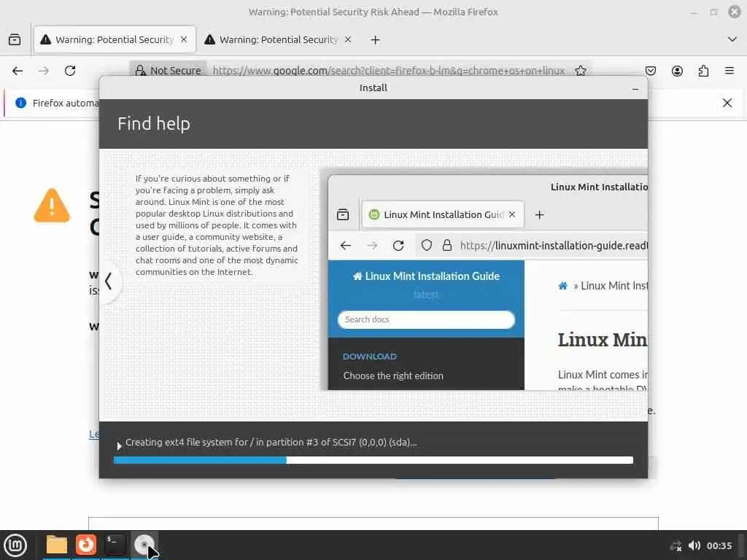This screenshot has width=747, height=560.
Task: Reload the current Firefox page
Action: 70,71
